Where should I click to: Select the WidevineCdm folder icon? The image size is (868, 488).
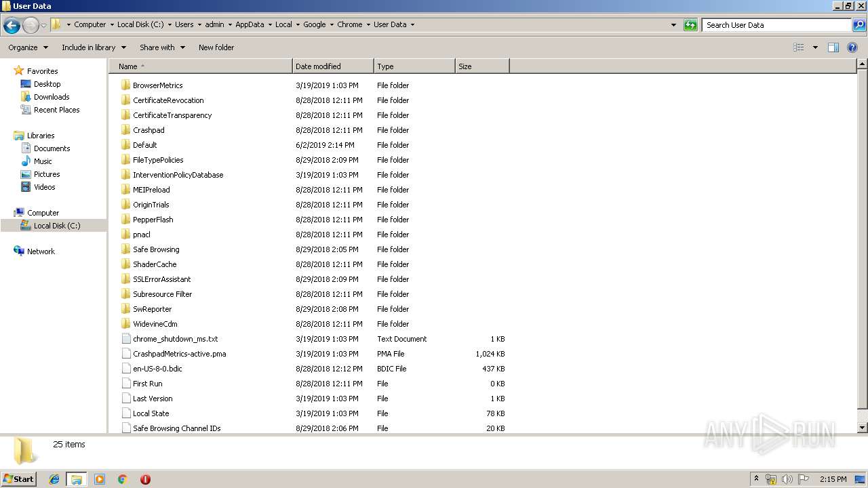coord(125,324)
